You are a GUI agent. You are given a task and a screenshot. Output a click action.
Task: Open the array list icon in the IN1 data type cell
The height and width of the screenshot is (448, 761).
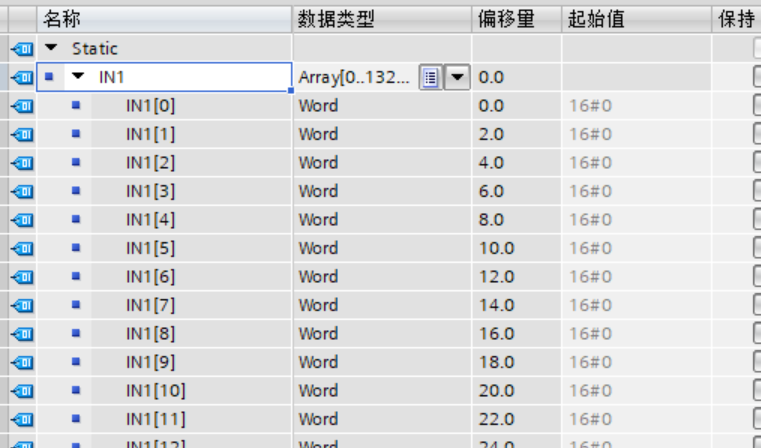(x=429, y=77)
